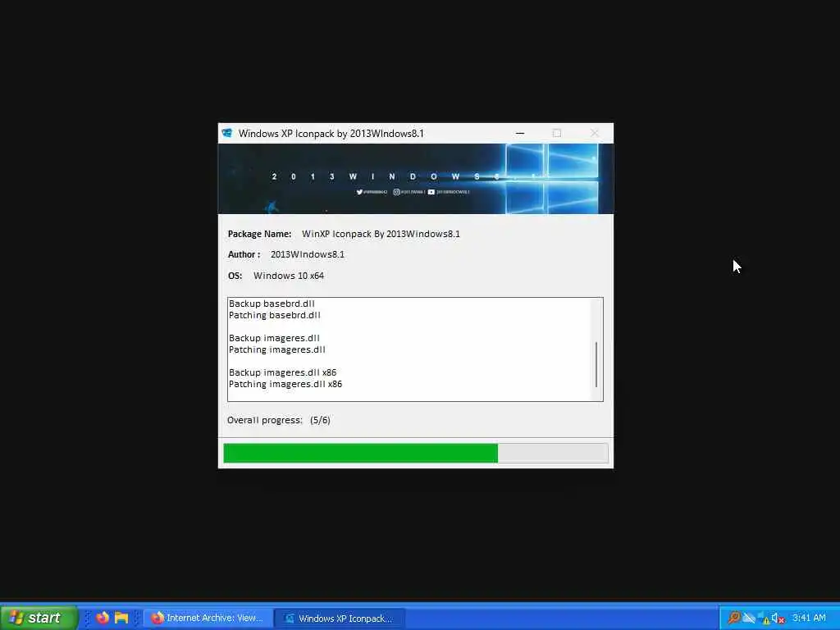Select the Windows XP Iconpack taskbar button
The height and width of the screenshot is (630, 840).
point(340,618)
